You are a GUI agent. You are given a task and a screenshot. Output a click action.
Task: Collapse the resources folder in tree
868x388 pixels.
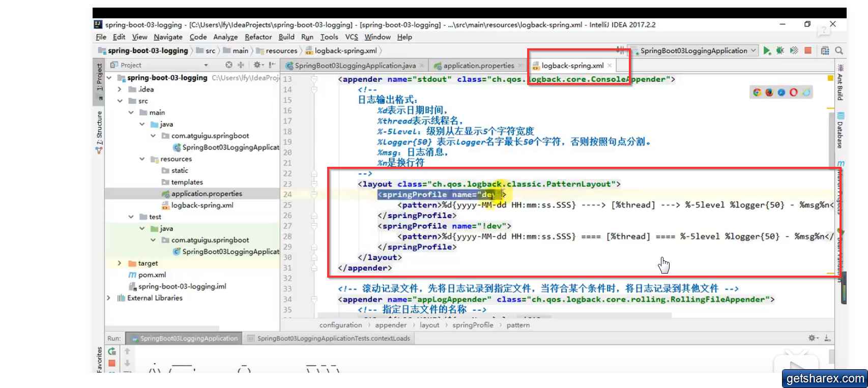pyautogui.click(x=142, y=159)
